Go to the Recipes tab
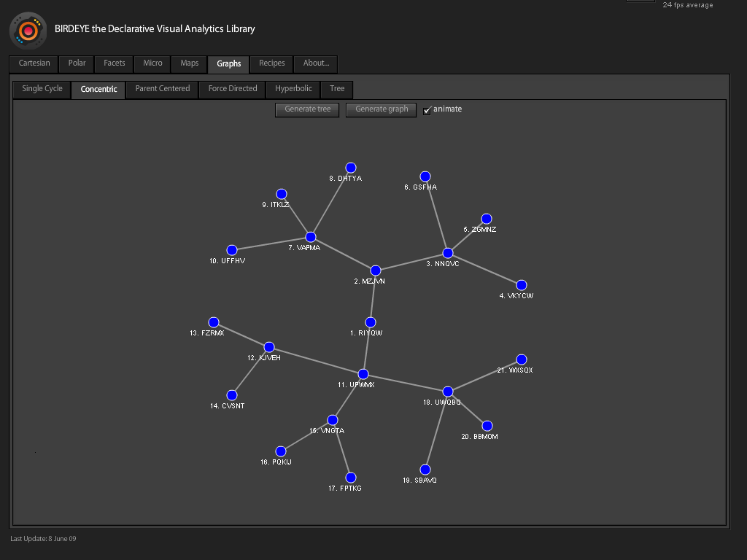Screen dimensions: 747x560 (x=272, y=63)
